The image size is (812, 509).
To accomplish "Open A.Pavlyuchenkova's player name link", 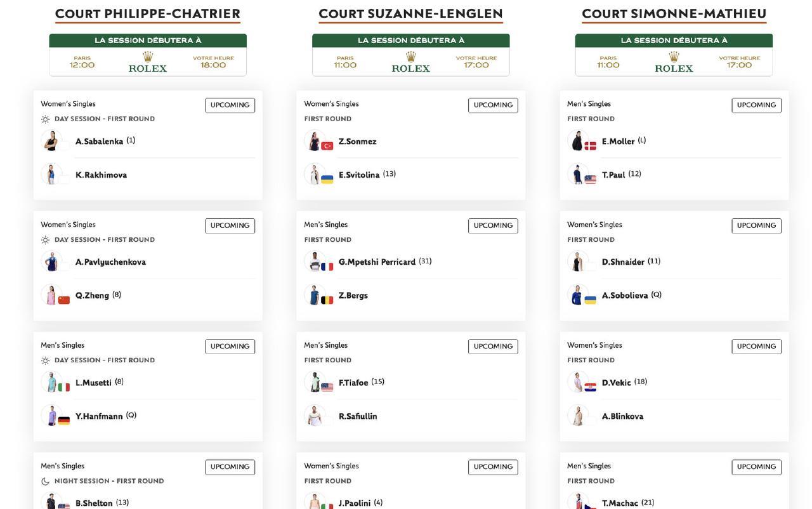I will tap(110, 262).
